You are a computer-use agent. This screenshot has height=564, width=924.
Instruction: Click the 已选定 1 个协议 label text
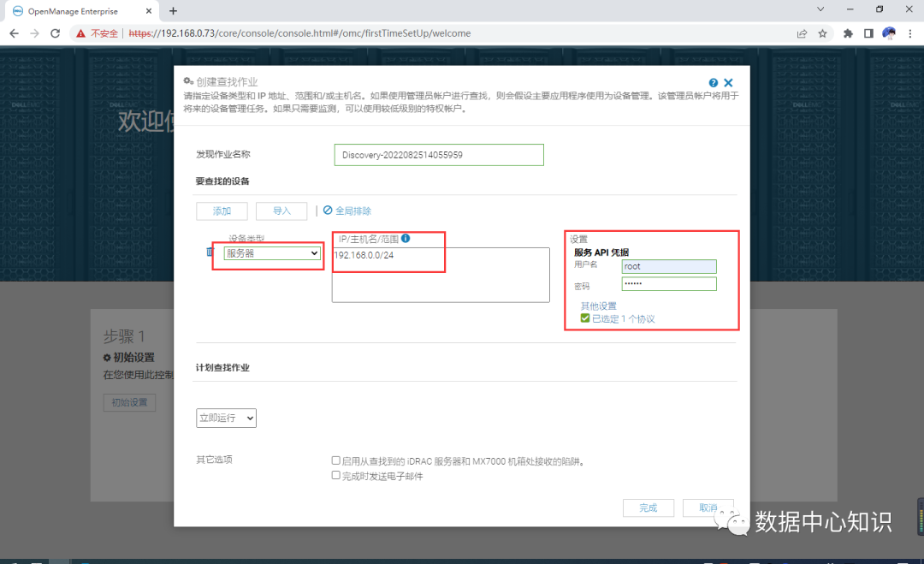tap(624, 319)
